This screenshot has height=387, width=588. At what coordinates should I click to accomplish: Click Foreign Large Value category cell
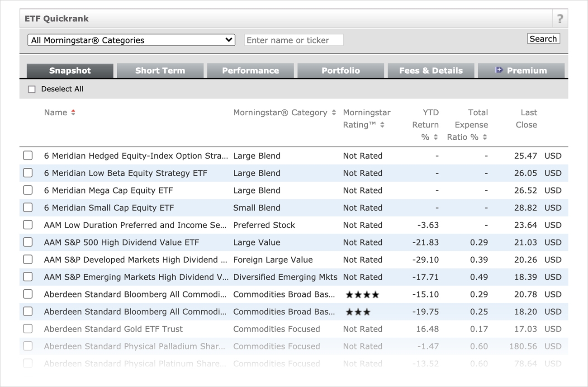273,260
